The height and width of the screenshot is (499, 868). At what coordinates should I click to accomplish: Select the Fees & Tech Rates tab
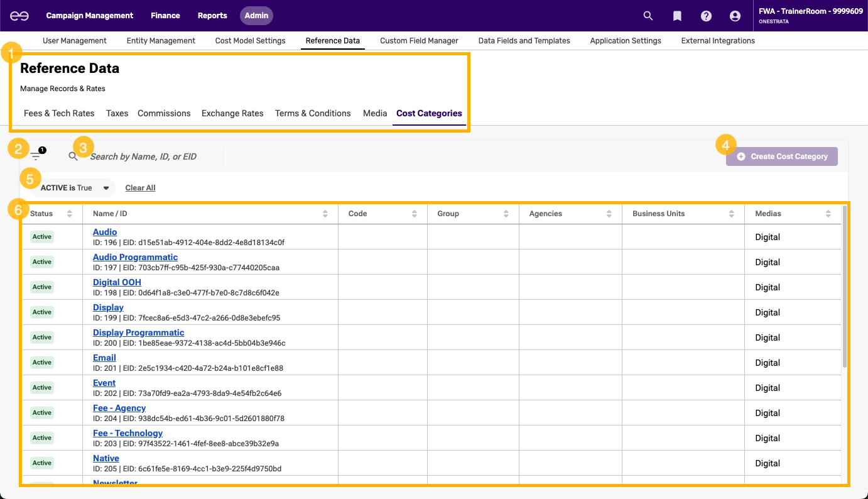pyautogui.click(x=59, y=114)
